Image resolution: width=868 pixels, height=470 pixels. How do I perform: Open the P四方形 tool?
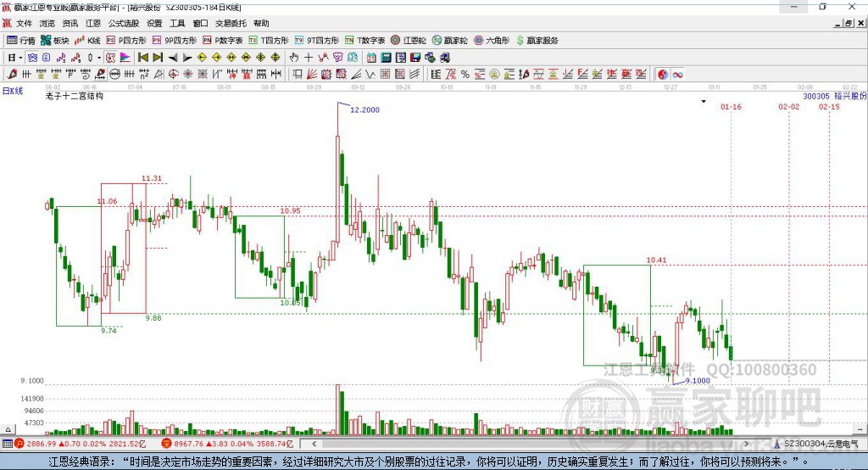click(x=126, y=41)
